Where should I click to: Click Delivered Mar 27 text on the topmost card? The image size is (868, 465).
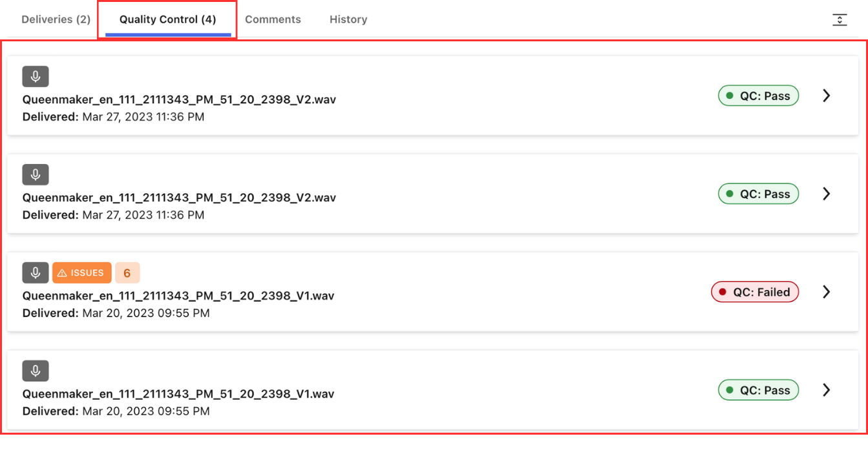click(x=114, y=117)
